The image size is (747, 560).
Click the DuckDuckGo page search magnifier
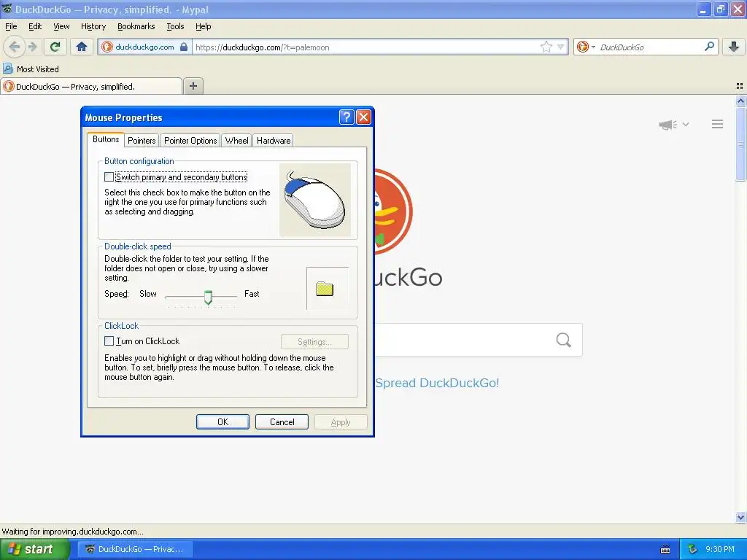click(x=564, y=340)
